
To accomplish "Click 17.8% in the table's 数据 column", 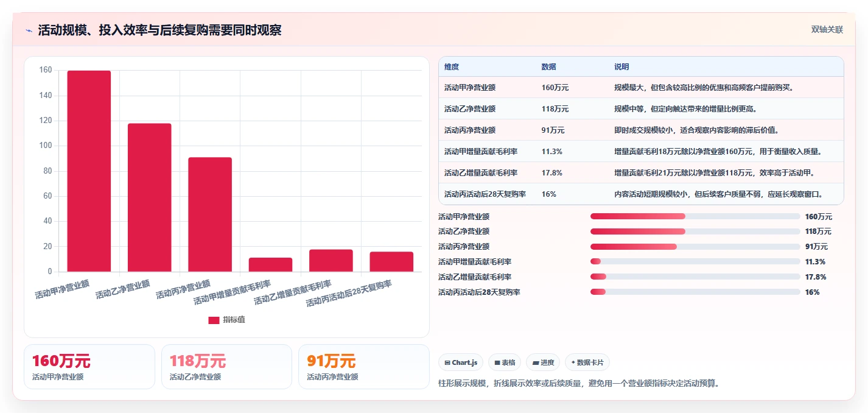I will [x=551, y=173].
